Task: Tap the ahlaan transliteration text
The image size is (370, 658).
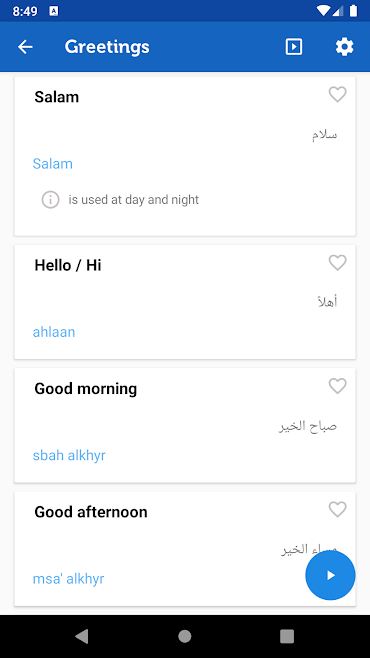Action: point(54,332)
